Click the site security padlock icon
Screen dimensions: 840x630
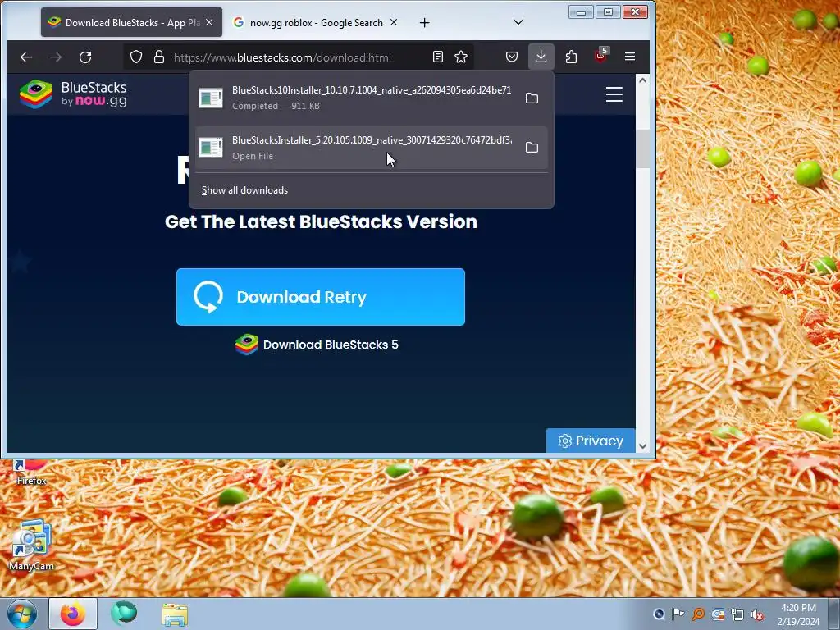(x=159, y=57)
